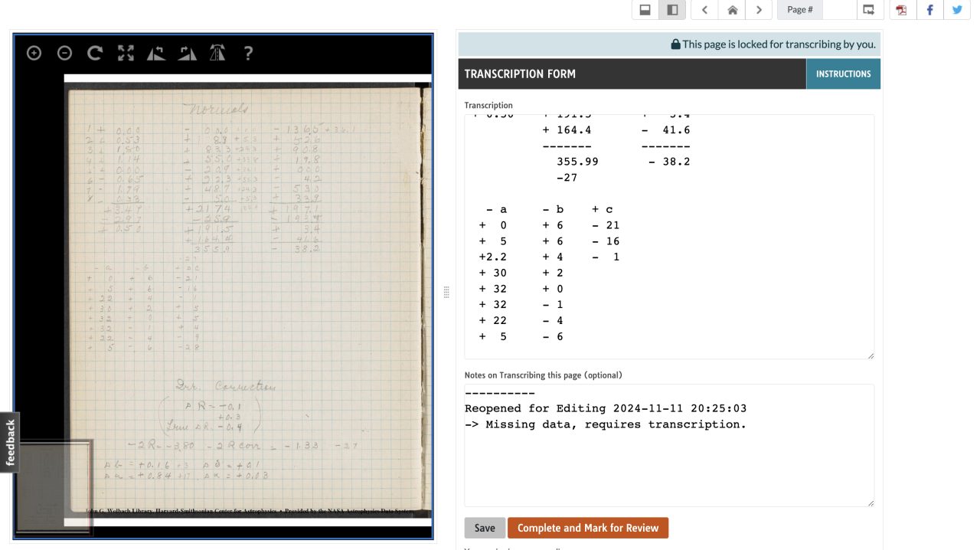Click the page locked status message

773,44
